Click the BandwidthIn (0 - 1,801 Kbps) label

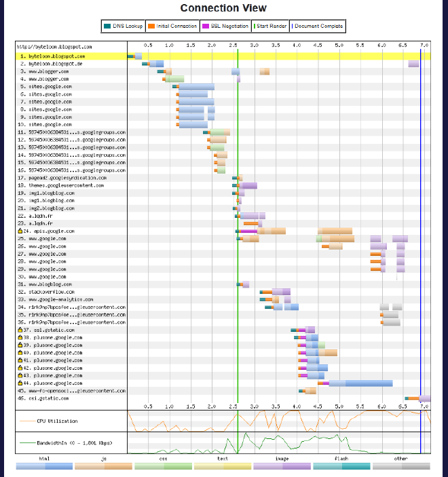(75, 443)
